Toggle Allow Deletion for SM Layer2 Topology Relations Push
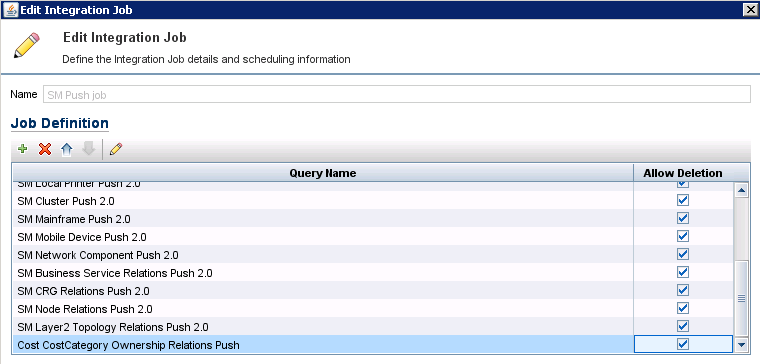 point(683,326)
